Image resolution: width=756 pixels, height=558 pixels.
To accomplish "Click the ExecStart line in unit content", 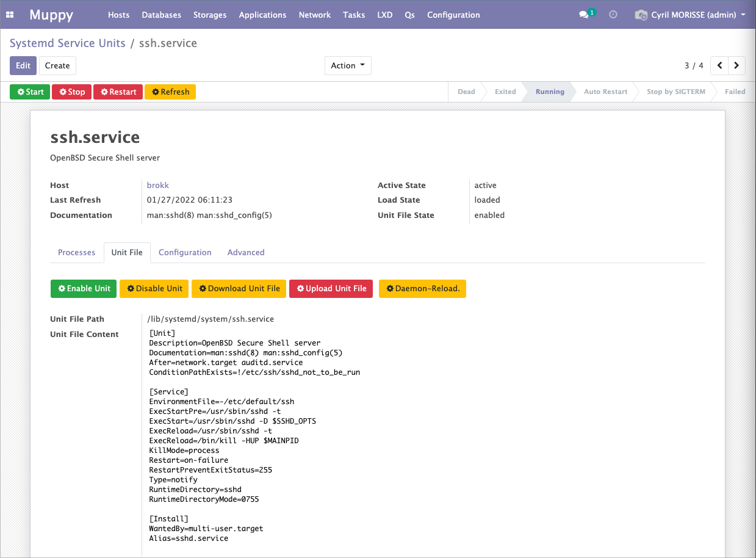I will (x=232, y=421).
